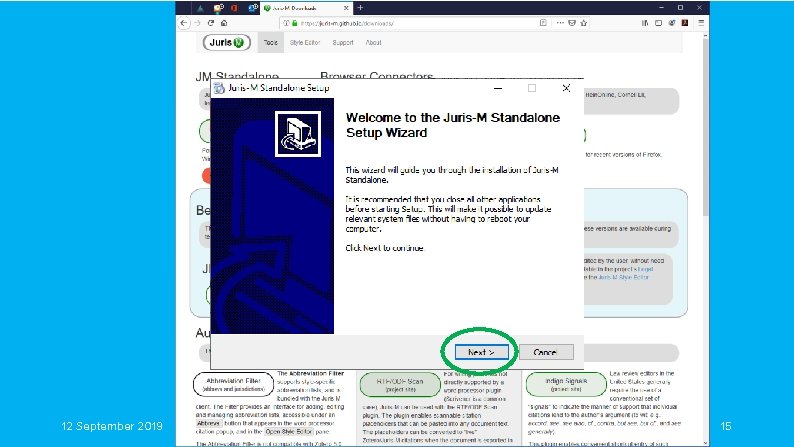Click the red extension icon in Firefox toolbar
794x447 pixels.
(x=685, y=23)
